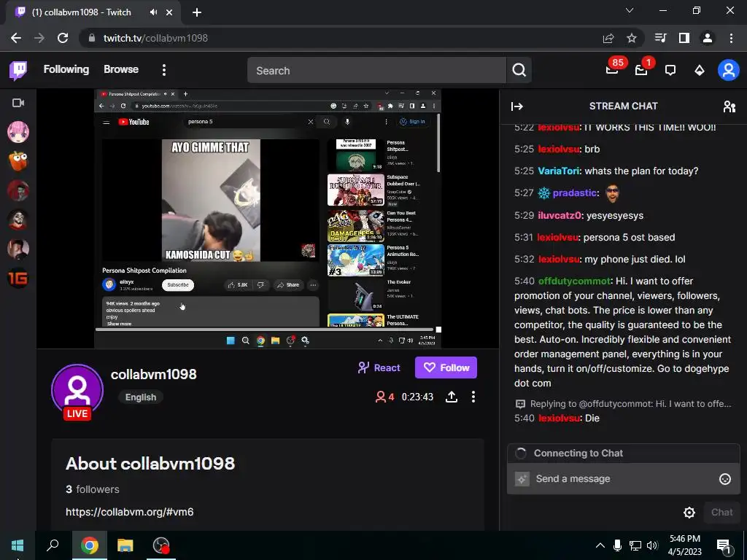
Task: Open notifications inbox with 1 badge
Action: coord(641,70)
